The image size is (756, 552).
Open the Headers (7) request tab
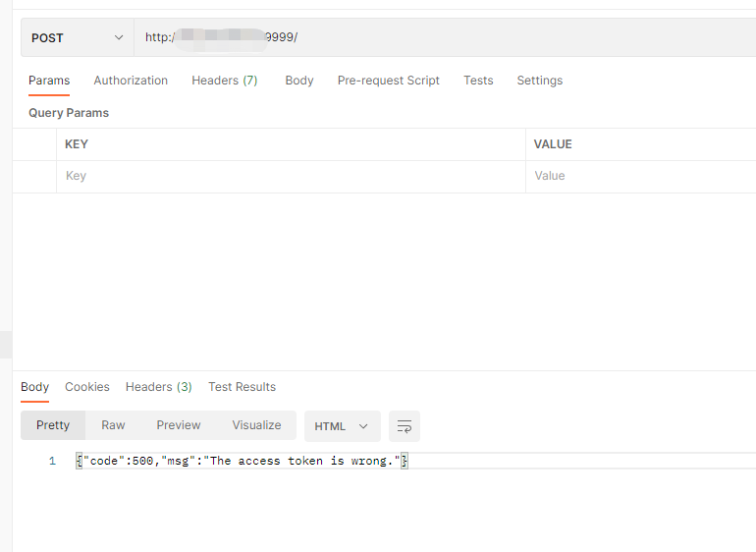point(224,81)
